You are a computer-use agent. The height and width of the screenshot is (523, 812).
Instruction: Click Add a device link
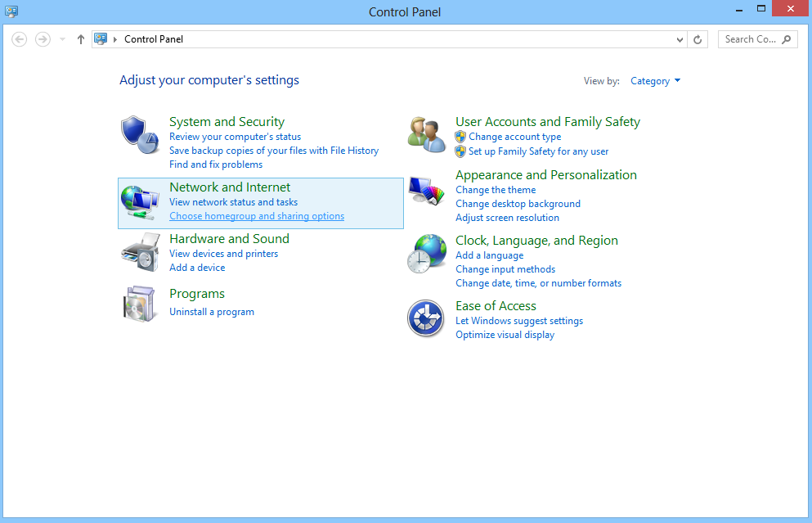197,268
